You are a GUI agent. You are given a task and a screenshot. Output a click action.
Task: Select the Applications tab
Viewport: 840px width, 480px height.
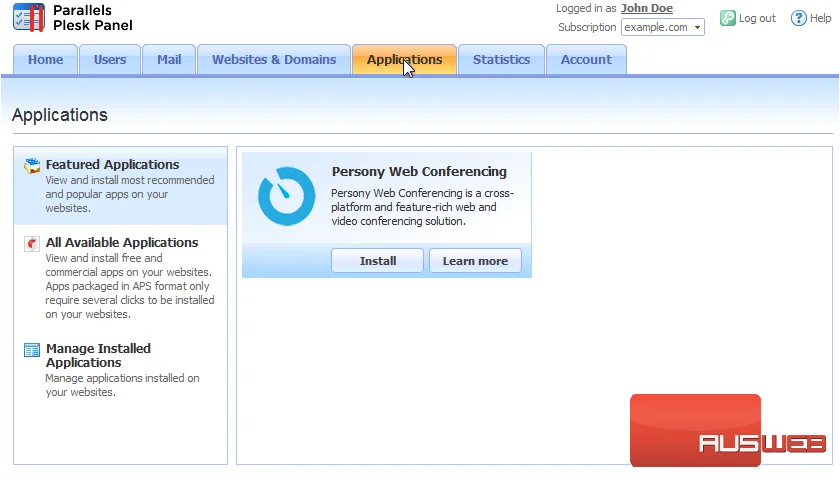[404, 59]
